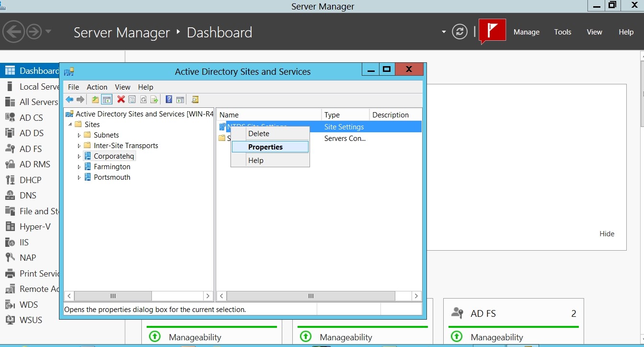This screenshot has height=347, width=644.
Task: Open the File menu in Sites and Services
Action: pyautogui.click(x=73, y=87)
